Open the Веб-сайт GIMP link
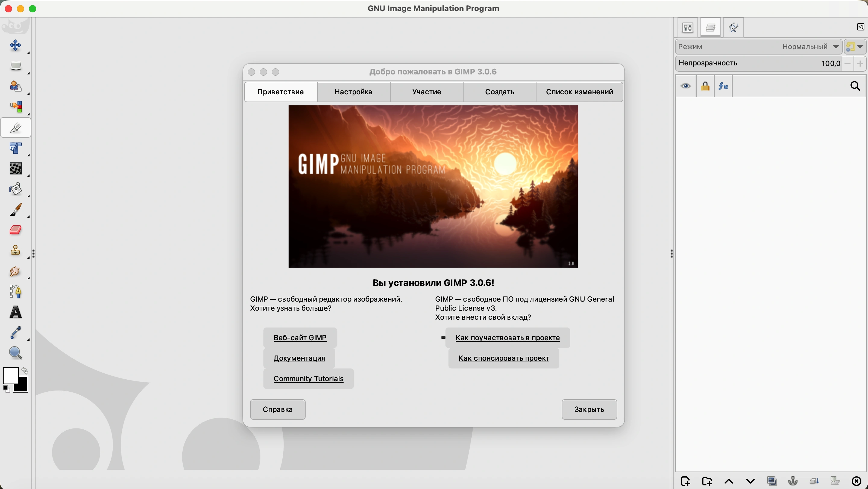Screen dimensions: 868x489 (x=300, y=337)
